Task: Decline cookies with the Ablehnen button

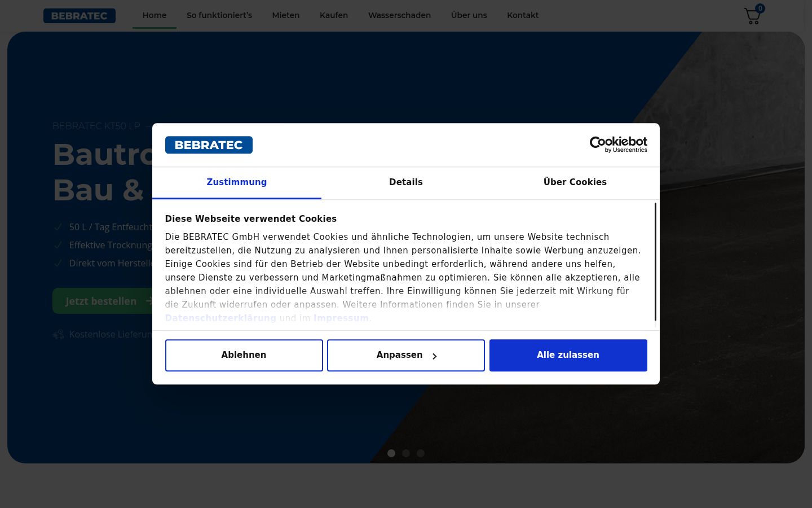Action: tap(244, 355)
